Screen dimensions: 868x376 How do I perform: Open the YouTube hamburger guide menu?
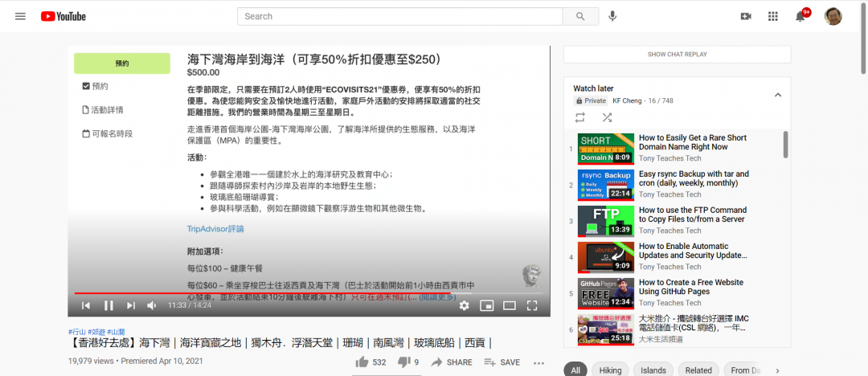click(x=20, y=16)
